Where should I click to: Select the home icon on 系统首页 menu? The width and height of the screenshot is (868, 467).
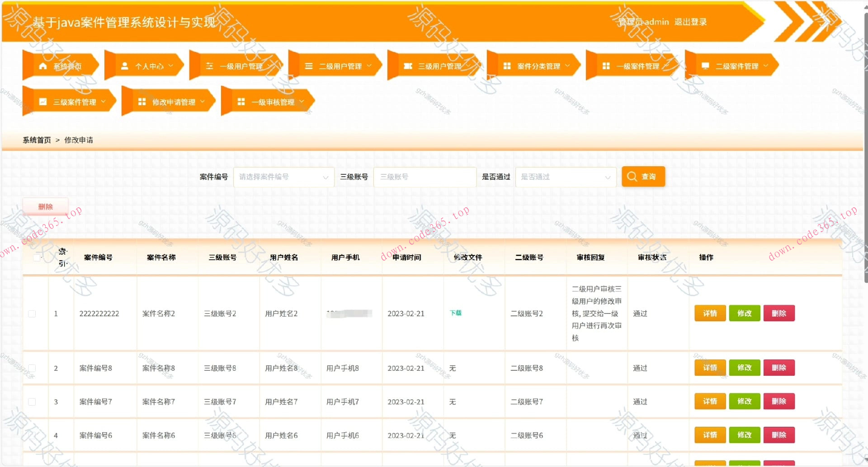[43, 66]
